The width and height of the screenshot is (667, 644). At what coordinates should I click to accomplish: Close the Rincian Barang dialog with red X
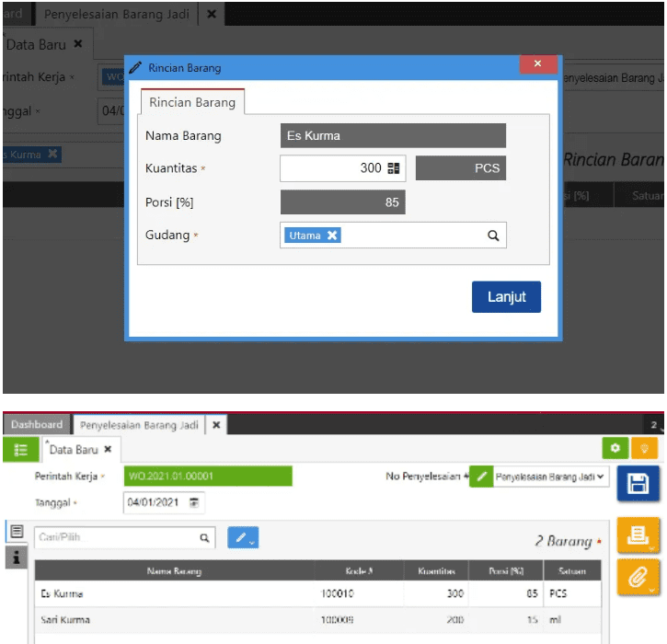(538, 63)
